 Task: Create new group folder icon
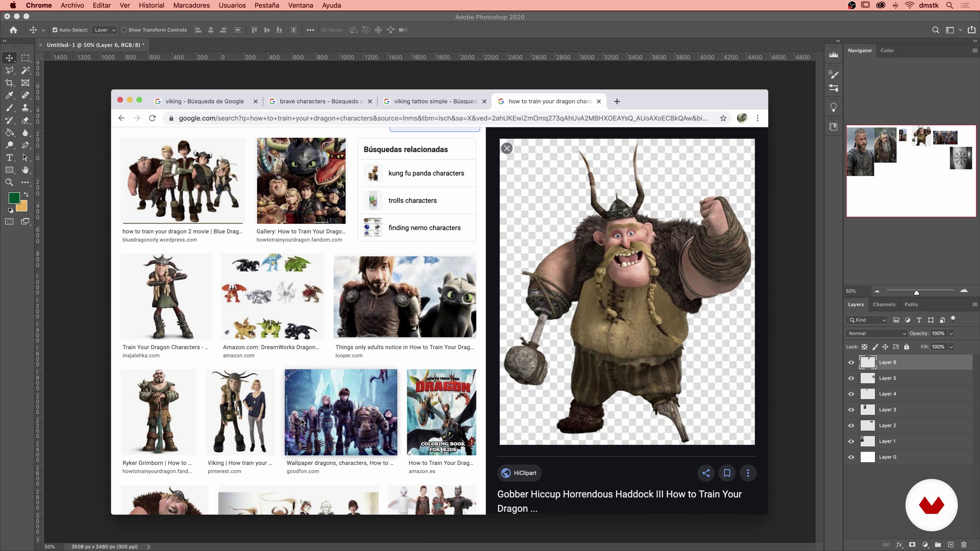(938, 545)
